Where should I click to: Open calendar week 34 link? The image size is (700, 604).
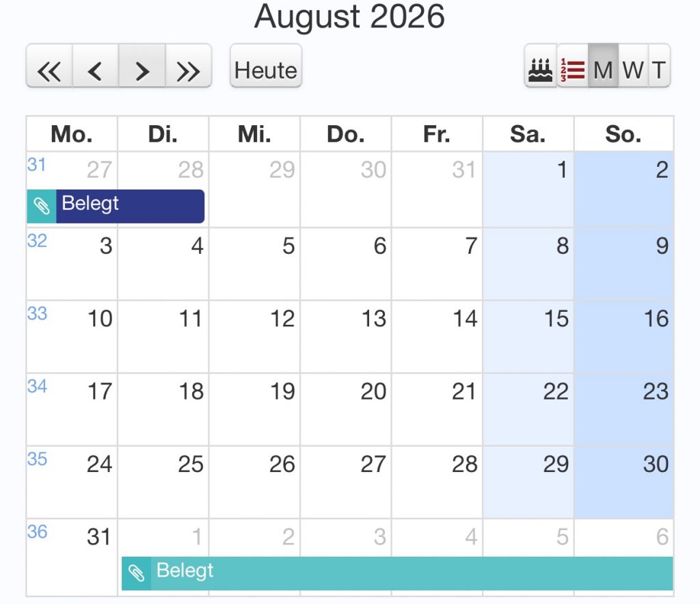[x=37, y=386]
